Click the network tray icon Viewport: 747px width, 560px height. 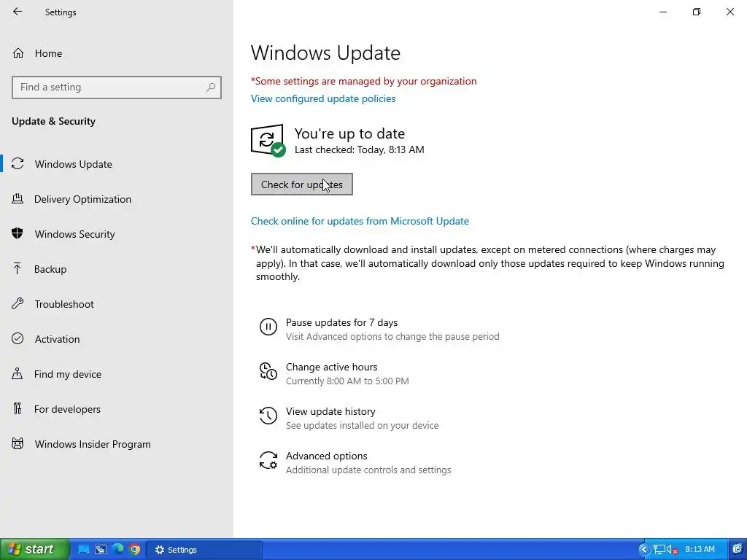tap(659, 550)
